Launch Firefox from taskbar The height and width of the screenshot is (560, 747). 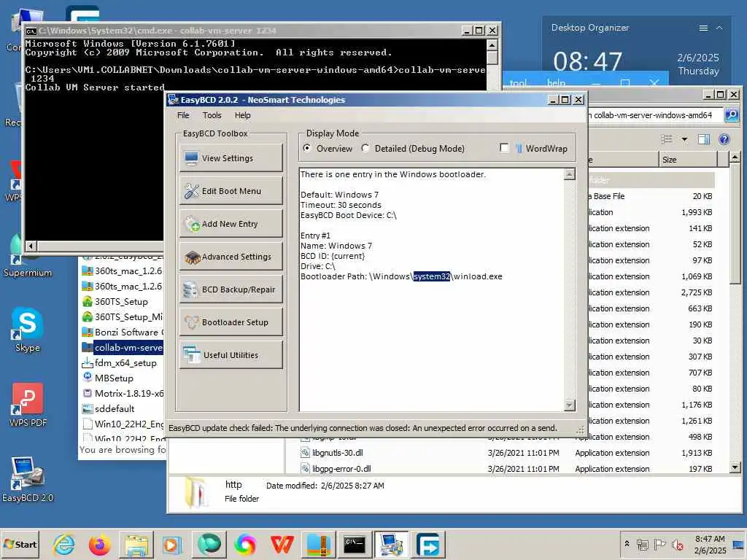coord(99,544)
